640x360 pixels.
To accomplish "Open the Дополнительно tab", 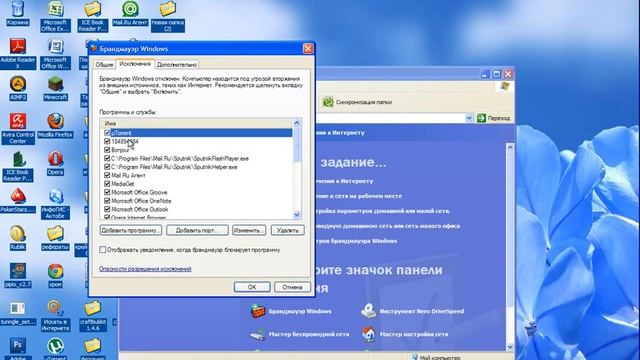I will tap(177, 64).
